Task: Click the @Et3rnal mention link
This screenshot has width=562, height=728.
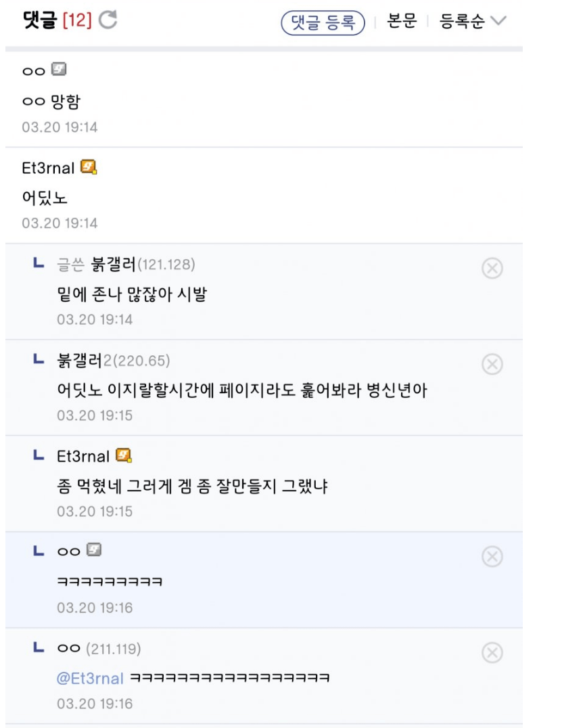Action: click(x=90, y=678)
